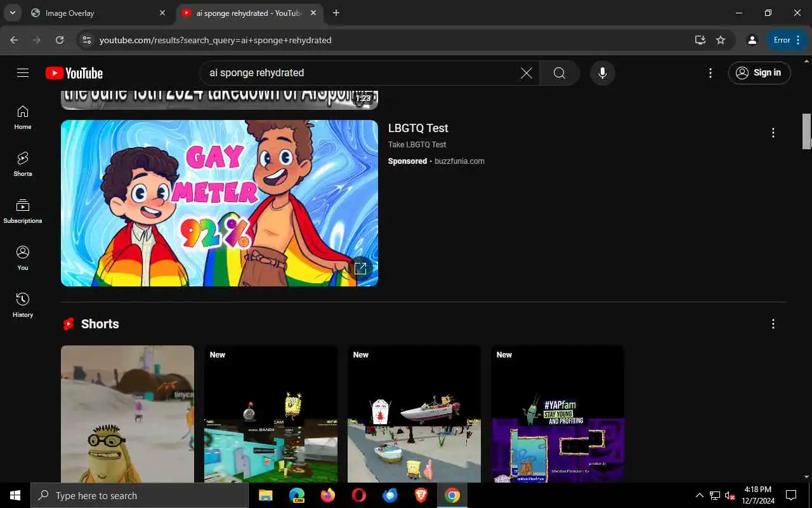812x508 pixels.
Task: Launch Opera from taskbar
Action: (358, 495)
